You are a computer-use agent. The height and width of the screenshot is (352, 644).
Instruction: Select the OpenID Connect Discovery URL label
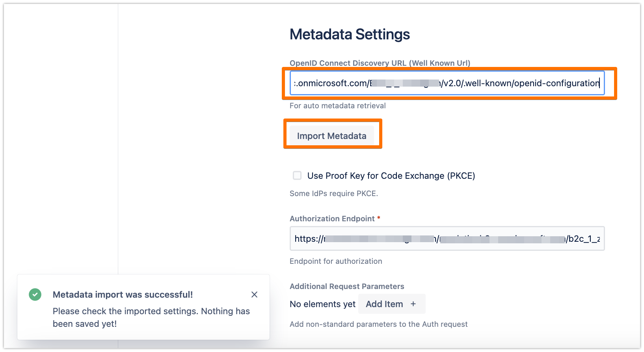(x=380, y=63)
